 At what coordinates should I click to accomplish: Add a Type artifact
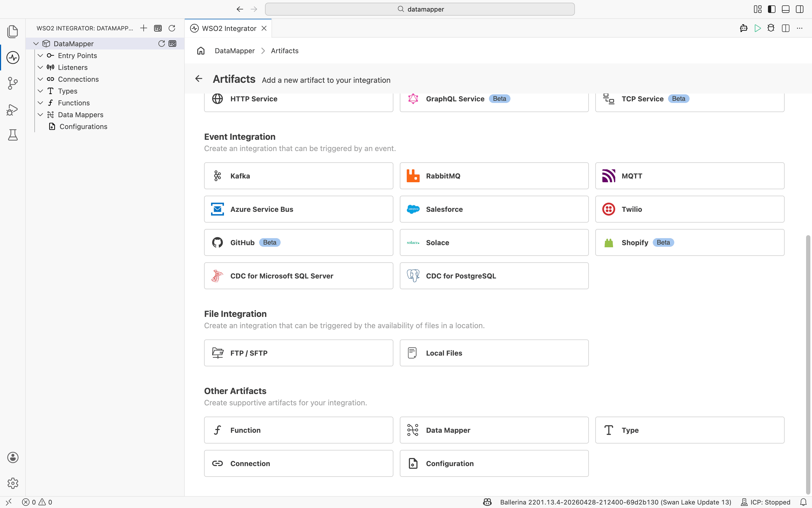(690, 430)
